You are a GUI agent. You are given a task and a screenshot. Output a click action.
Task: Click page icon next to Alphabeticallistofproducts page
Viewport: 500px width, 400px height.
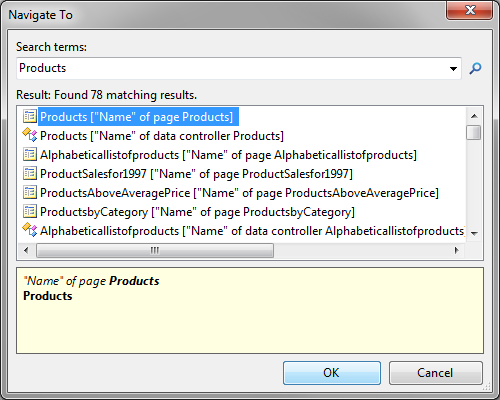(30, 154)
